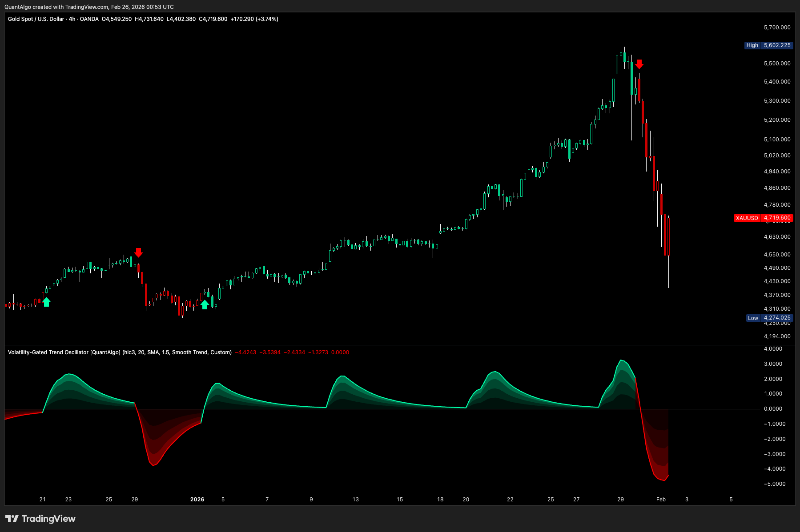Click the -5.0000 oscillator axis label
This screenshot has height=532, width=800.
click(775, 484)
